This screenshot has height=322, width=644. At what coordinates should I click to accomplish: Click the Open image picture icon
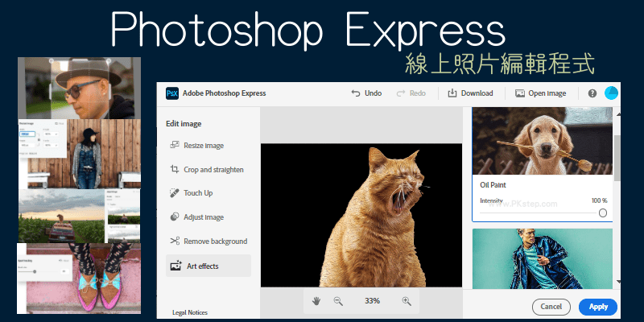[520, 93]
